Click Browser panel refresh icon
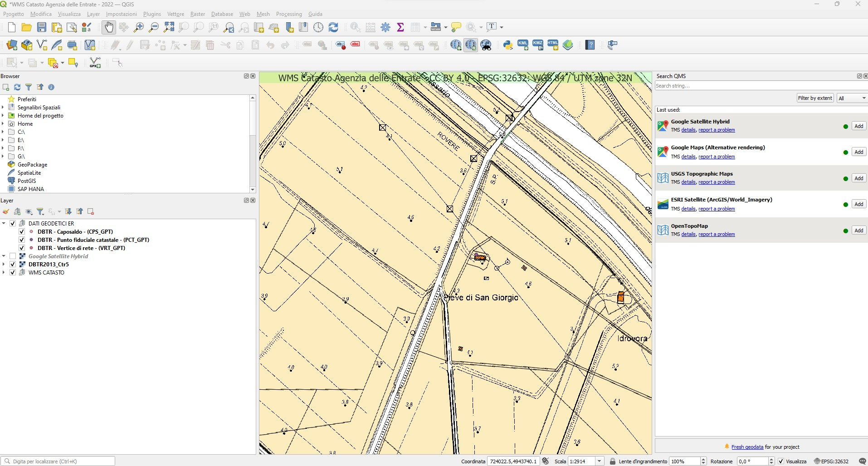This screenshot has width=868, height=466. [x=17, y=87]
